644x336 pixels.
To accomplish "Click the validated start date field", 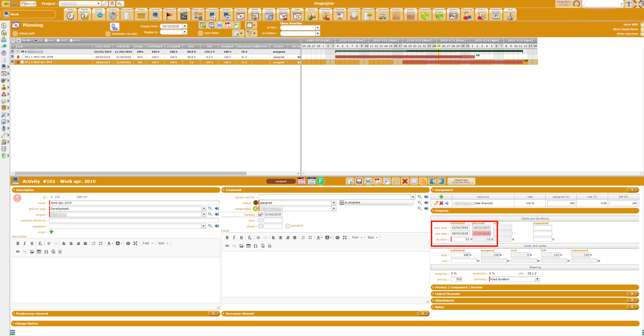I will pyautogui.click(x=460, y=228).
